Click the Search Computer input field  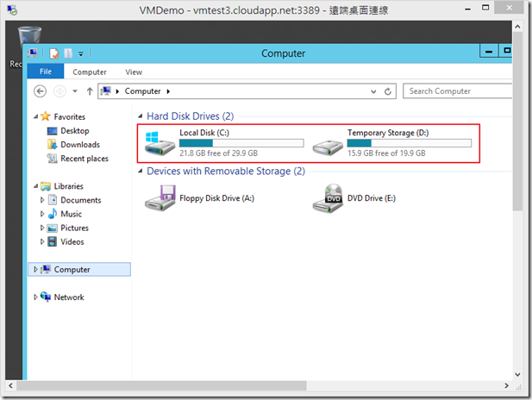pos(457,91)
